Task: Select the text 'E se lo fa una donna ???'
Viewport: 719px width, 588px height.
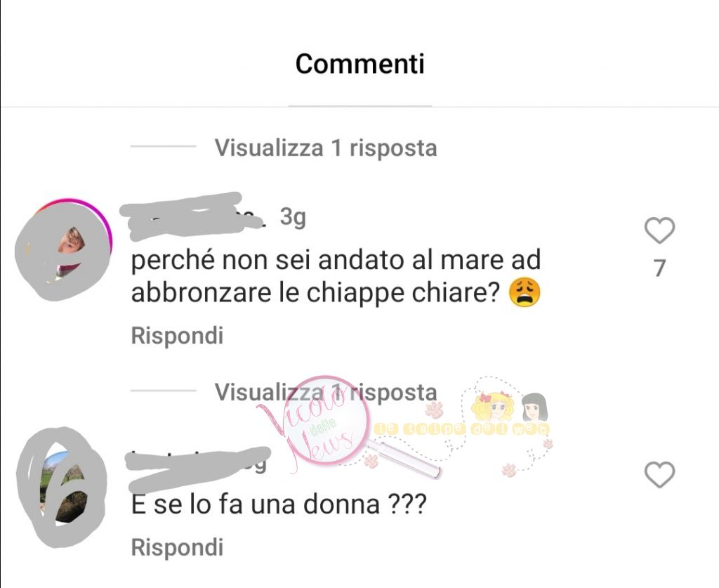Action: coord(279,505)
